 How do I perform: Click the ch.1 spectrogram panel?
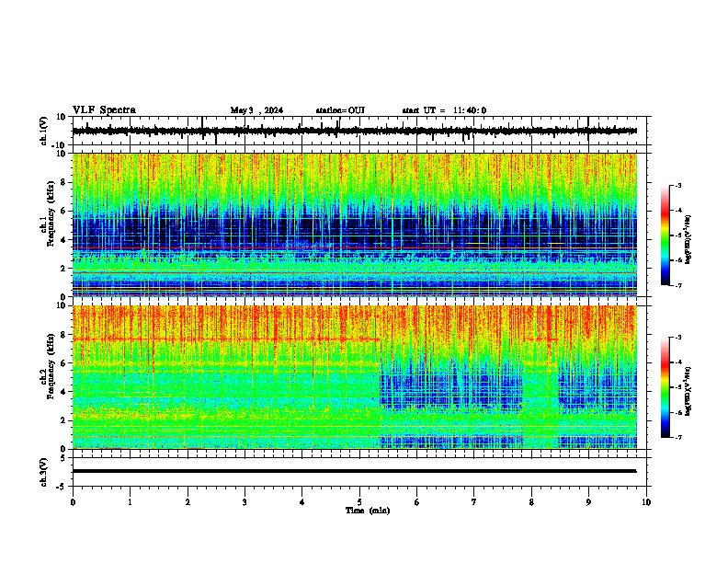tap(354, 224)
